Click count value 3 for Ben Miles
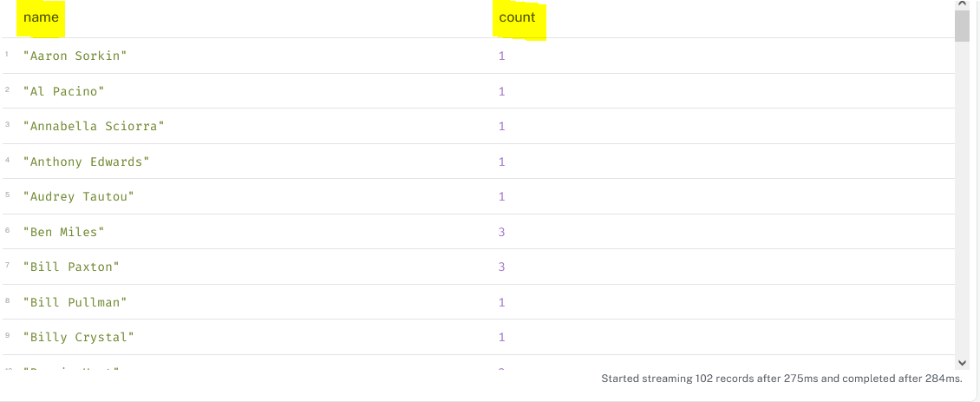This screenshot has width=980, height=402. coord(501,232)
